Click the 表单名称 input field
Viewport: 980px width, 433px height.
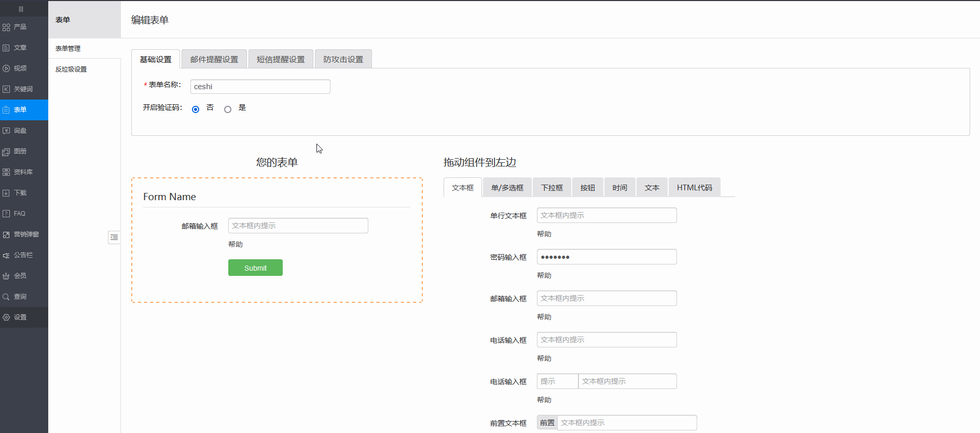(x=260, y=87)
